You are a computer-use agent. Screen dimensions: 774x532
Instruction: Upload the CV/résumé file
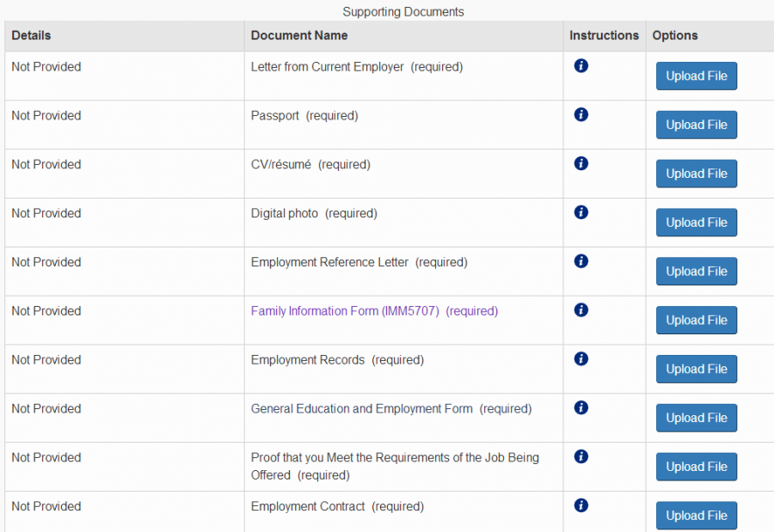696,174
